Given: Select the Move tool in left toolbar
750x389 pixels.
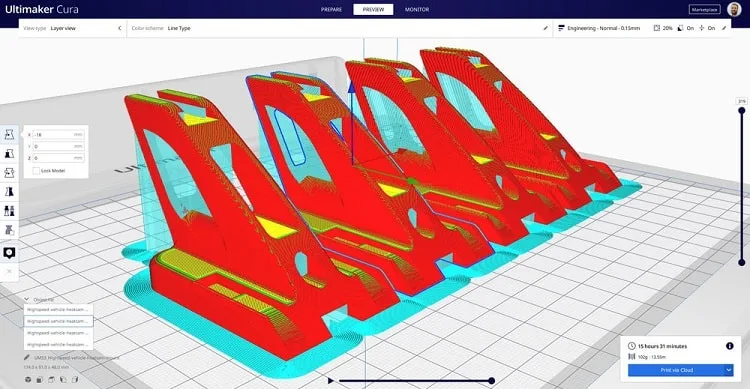Looking at the screenshot, I should pyautogui.click(x=9, y=135).
